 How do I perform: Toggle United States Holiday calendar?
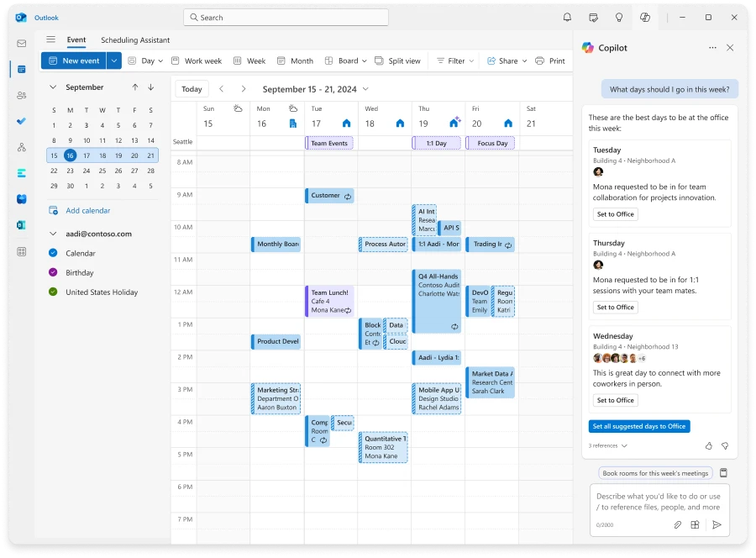pyautogui.click(x=52, y=292)
